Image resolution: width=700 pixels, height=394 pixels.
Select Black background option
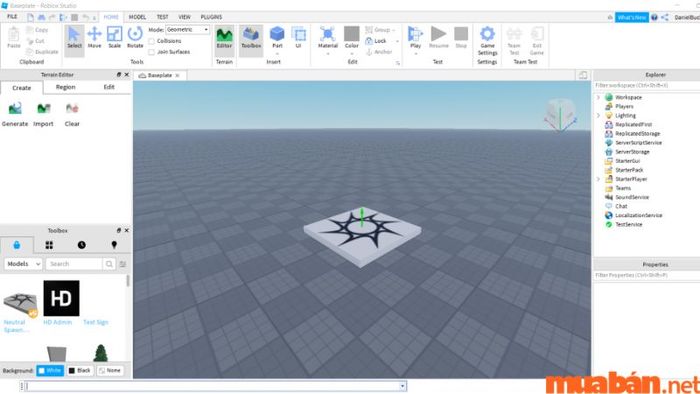pyautogui.click(x=79, y=370)
